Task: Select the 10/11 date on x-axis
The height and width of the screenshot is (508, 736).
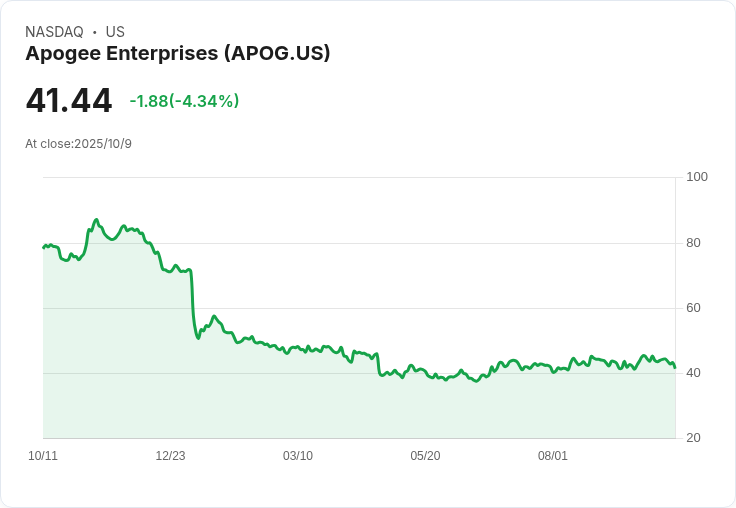Action: coord(43,456)
